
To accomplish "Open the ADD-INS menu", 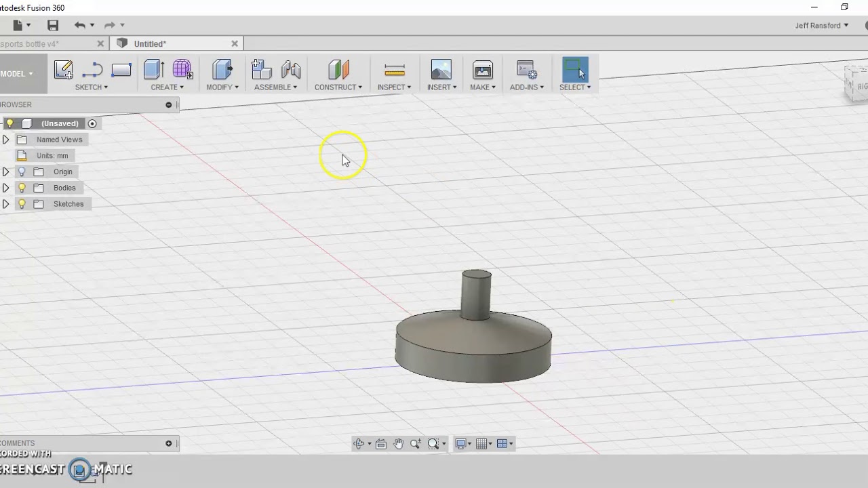I will tap(527, 87).
